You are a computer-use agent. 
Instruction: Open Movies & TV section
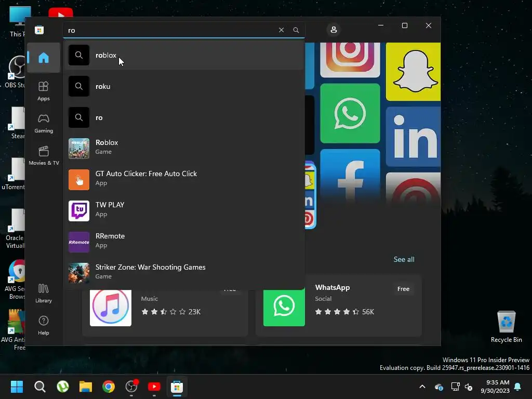pos(44,155)
